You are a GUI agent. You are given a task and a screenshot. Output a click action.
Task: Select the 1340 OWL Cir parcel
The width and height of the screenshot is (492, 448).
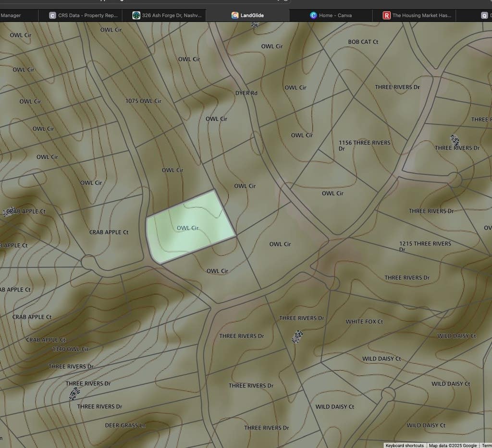point(70,349)
